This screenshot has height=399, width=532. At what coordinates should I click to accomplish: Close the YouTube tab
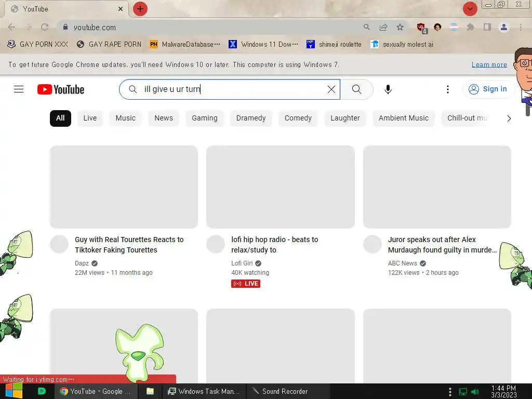click(121, 9)
